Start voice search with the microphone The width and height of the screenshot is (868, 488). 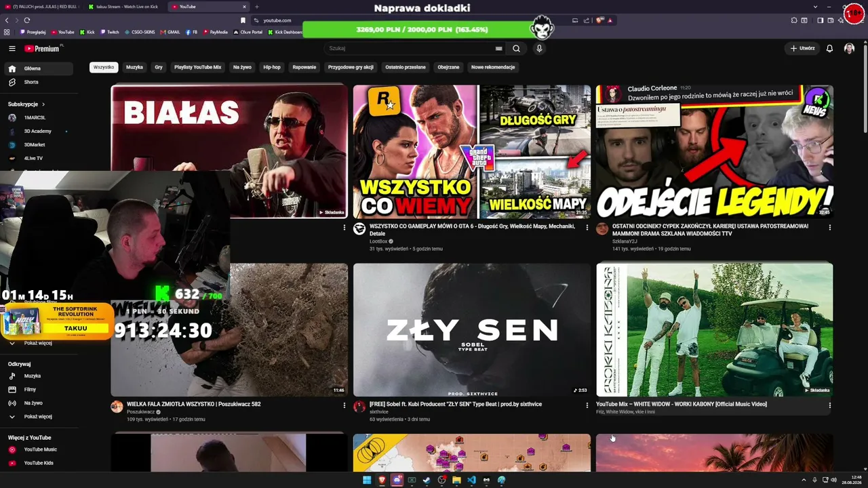[539, 48]
